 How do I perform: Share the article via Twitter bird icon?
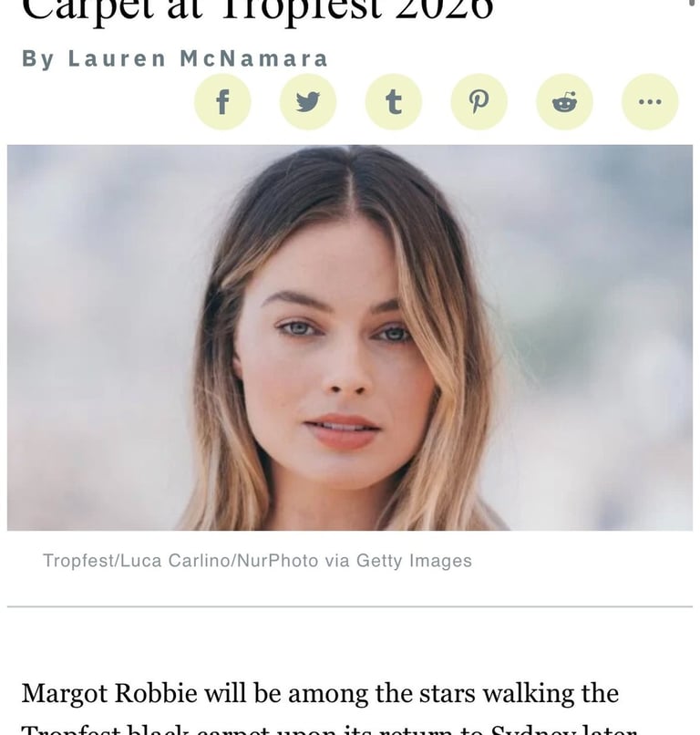pos(308,102)
